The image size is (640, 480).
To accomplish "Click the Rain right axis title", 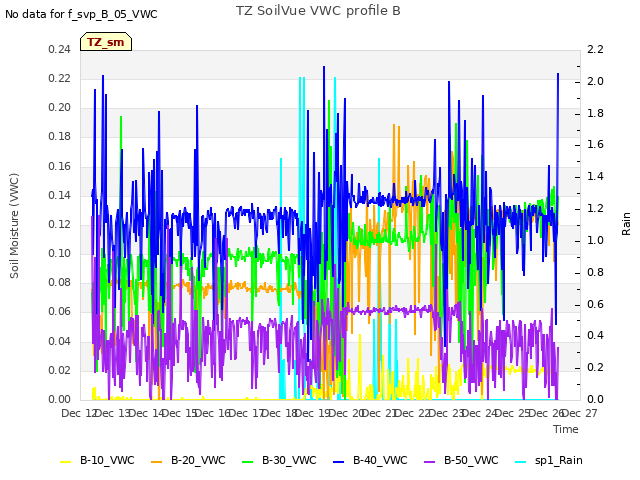I will coord(626,224).
